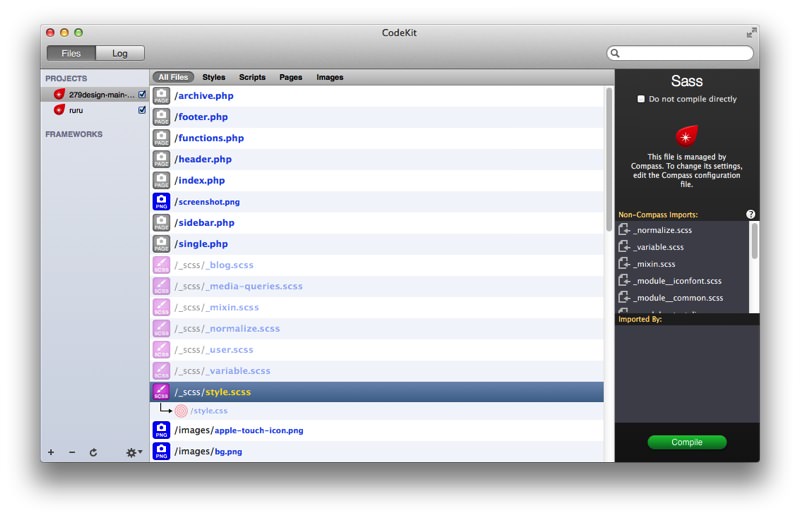This screenshot has height=518, width=800.
Task: Click the Non-Compass Imports list scrollbar
Action: click(x=754, y=241)
